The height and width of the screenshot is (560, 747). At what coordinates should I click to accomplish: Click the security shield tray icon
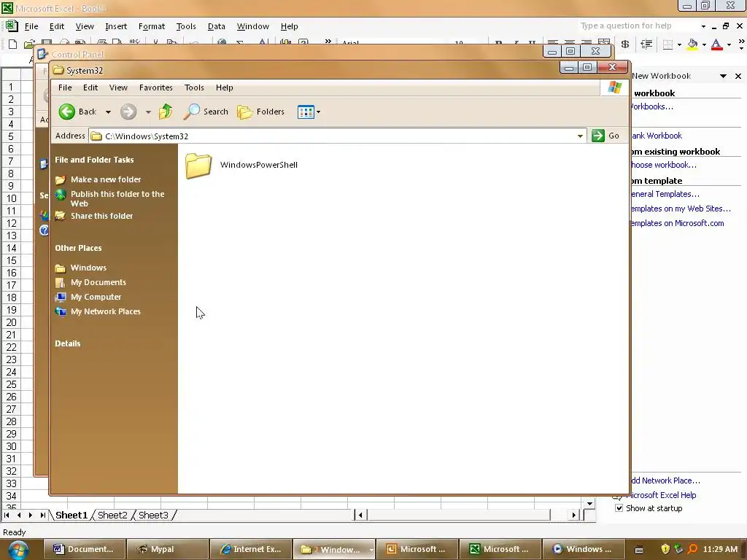[x=665, y=549]
